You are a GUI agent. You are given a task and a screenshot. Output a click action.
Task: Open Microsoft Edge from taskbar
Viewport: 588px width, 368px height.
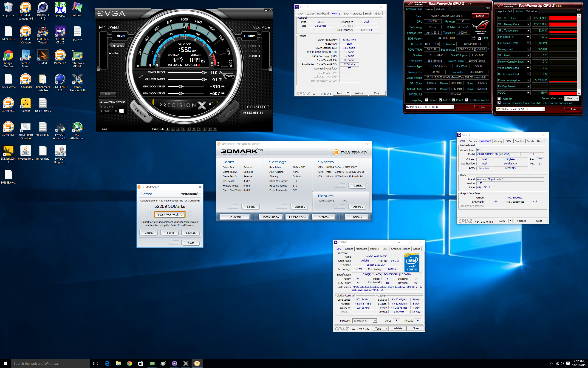tap(107, 363)
